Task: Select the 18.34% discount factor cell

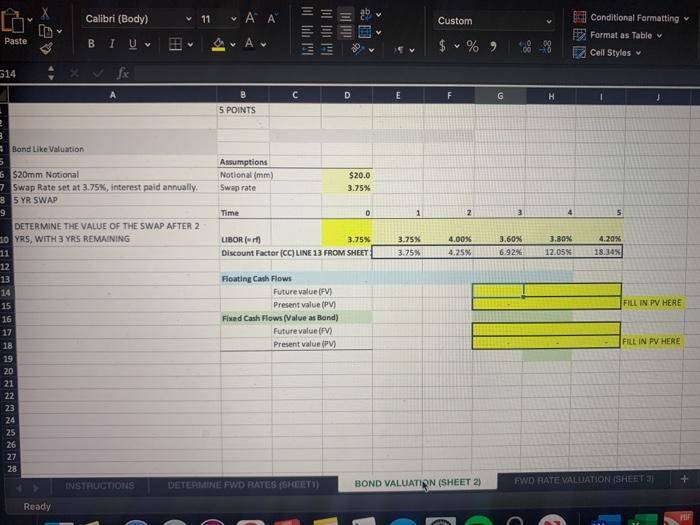Action: click(598, 252)
